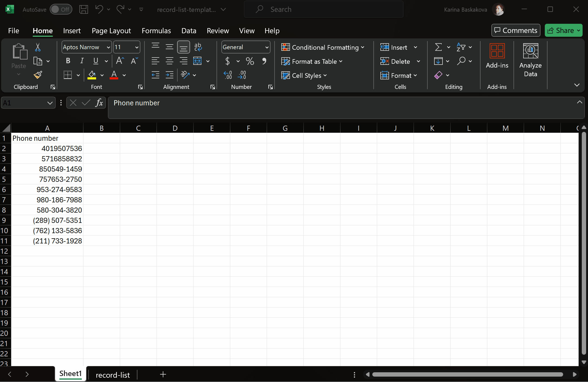Open the Formulas ribbon tab
Image resolution: width=588 pixels, height=382 pixels.
coord(156,31)
